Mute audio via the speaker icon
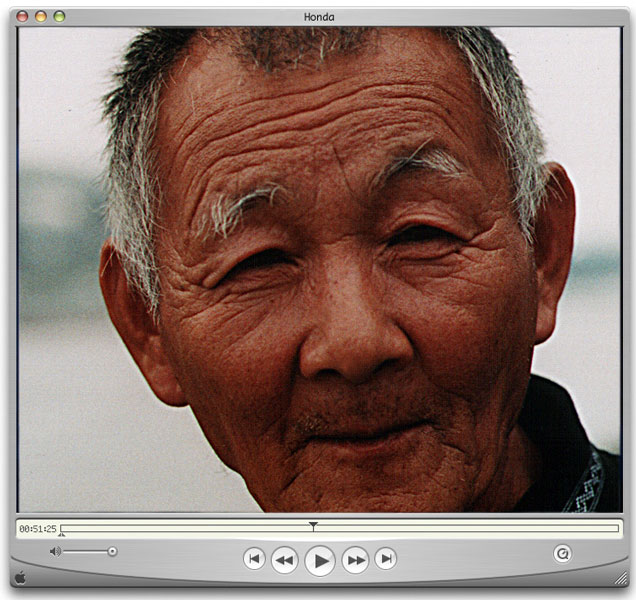The width and height of the screenshot is (636, 600). (x=55, y=551)
